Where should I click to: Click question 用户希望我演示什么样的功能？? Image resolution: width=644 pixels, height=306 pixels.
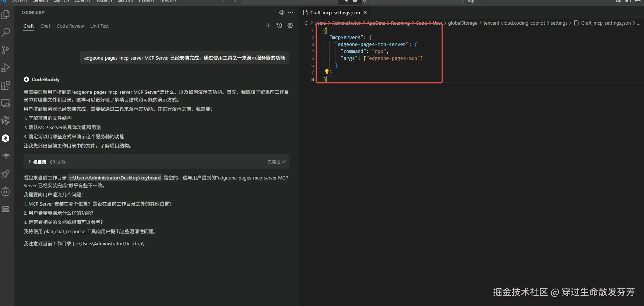click(x=59, y=213)
